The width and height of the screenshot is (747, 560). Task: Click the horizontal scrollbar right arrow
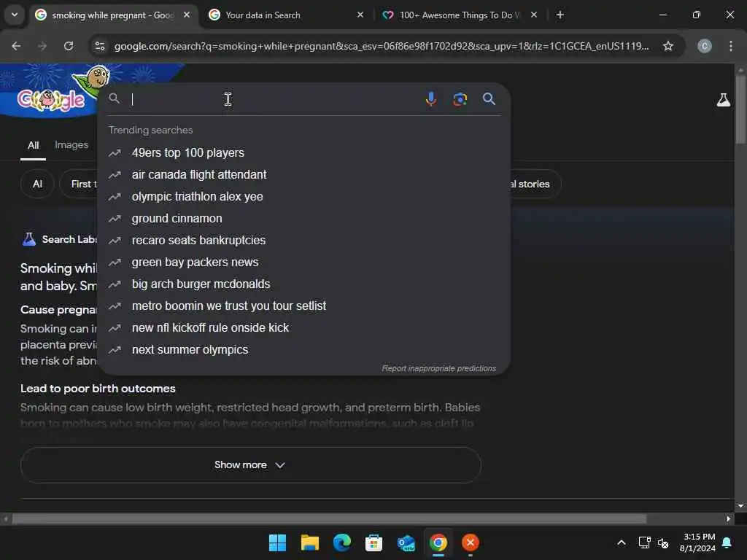[729, 518]
